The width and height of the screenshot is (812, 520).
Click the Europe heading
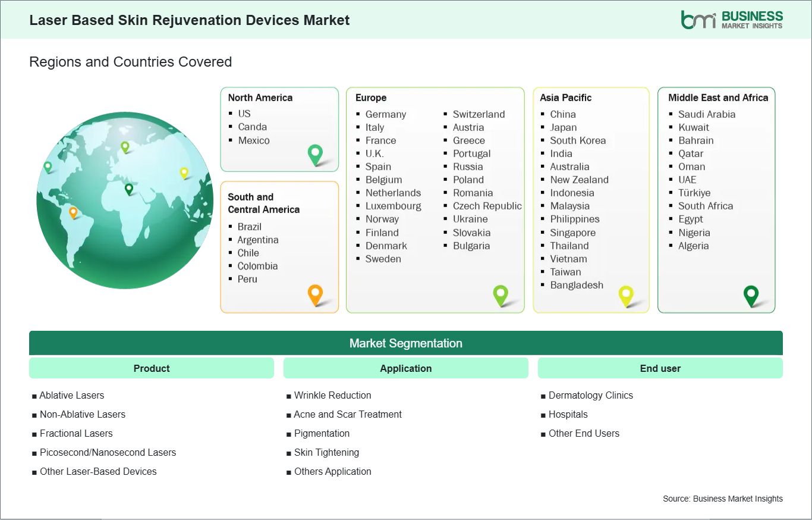coord(371,98)
